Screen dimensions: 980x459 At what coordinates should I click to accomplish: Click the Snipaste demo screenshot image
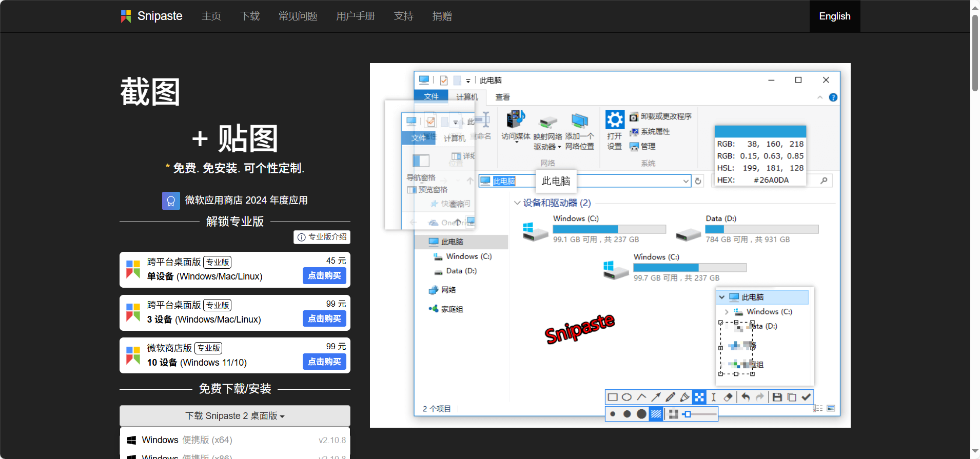coord(610,245)
